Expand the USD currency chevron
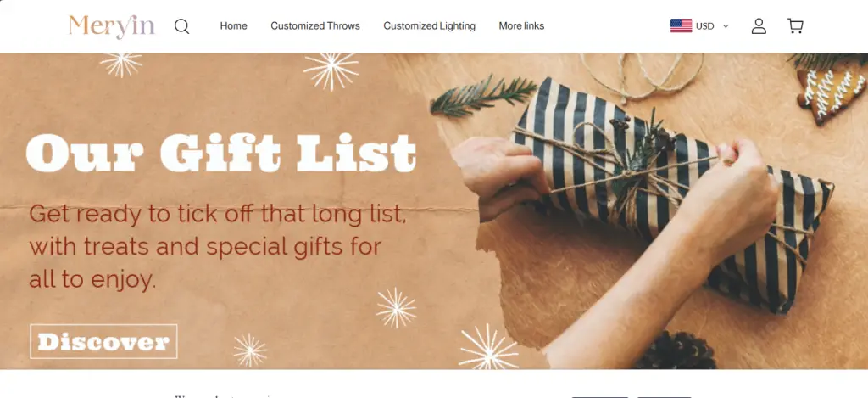This screenshot has height=398, width=868. tap(726, 26)
